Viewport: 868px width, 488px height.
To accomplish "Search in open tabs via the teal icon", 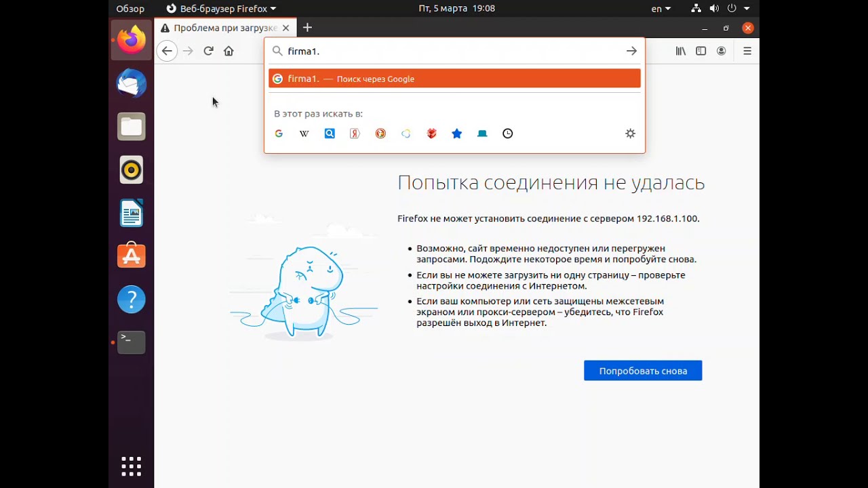I will pyautogui.click(x=482, y=134).
